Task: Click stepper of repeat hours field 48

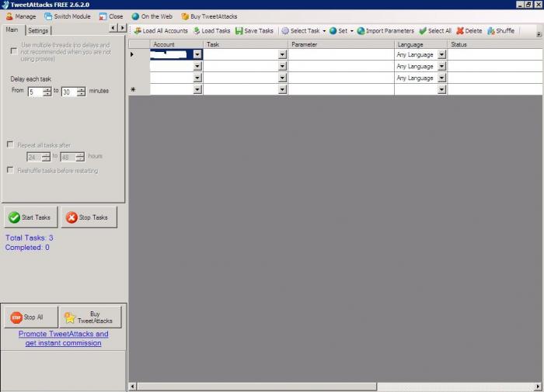Action: (x=80, y=157)
